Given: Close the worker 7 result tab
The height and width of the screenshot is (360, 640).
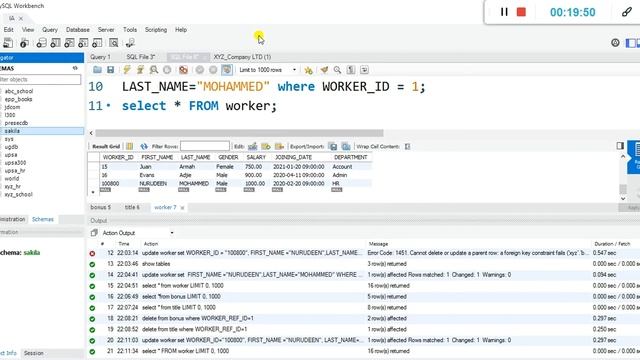Looking at the screenshot, I should [x=182, y=208].
